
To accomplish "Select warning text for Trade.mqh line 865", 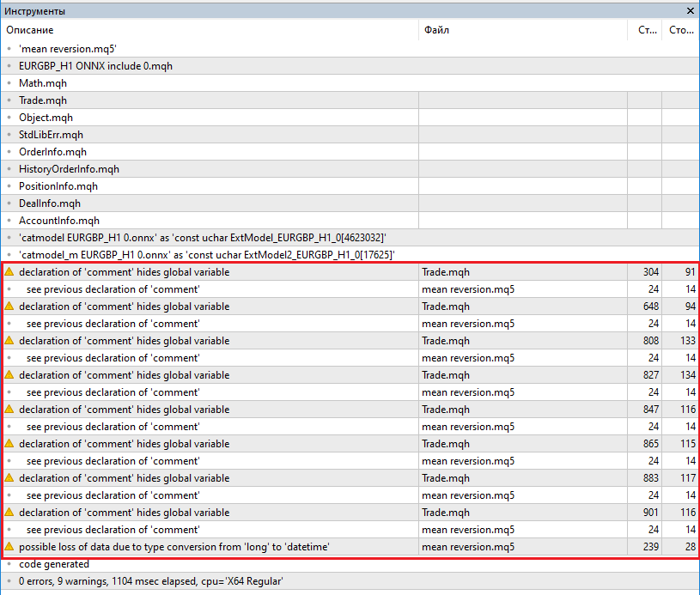I will tap(124, 444).
